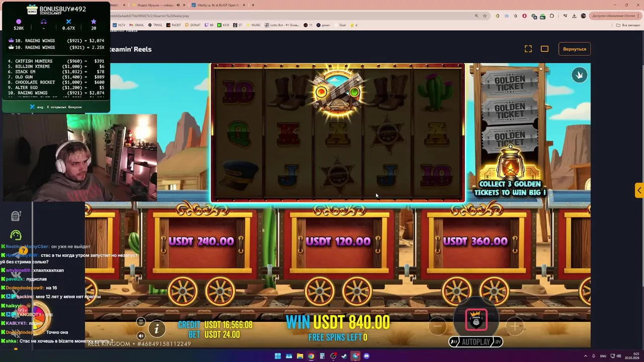Click the crown icon at game corner

[579, 75]
